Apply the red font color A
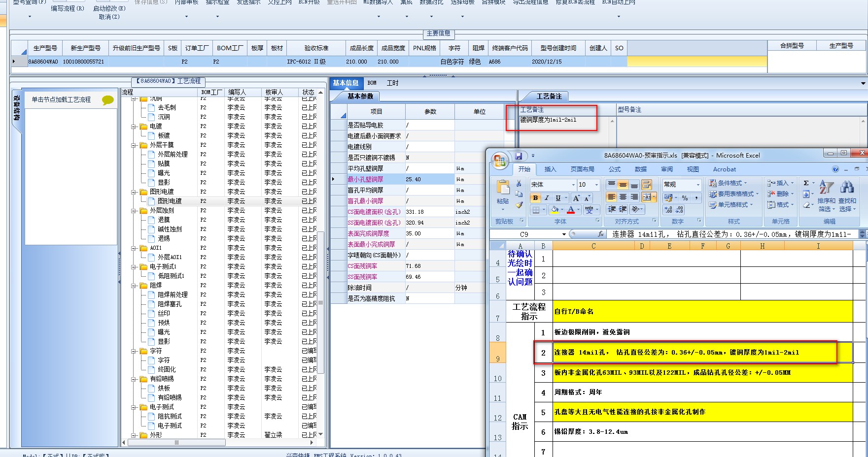Screen dimensions: 868x457 (x=570, y=210)
